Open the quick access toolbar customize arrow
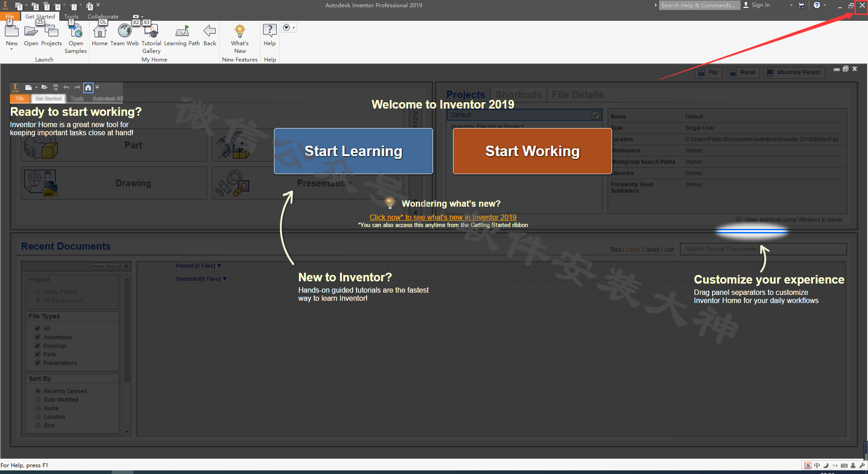The image size is (868, 474). [x=98, y=5]
